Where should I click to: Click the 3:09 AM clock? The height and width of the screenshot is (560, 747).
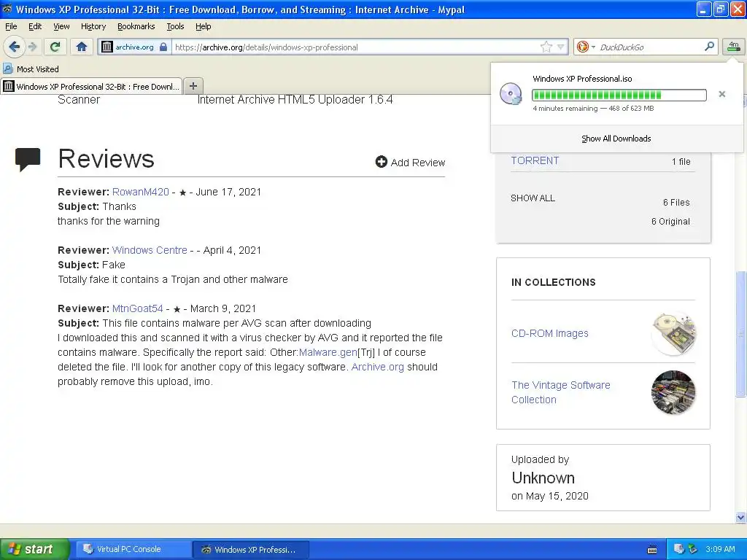click(x=720, y=549)
